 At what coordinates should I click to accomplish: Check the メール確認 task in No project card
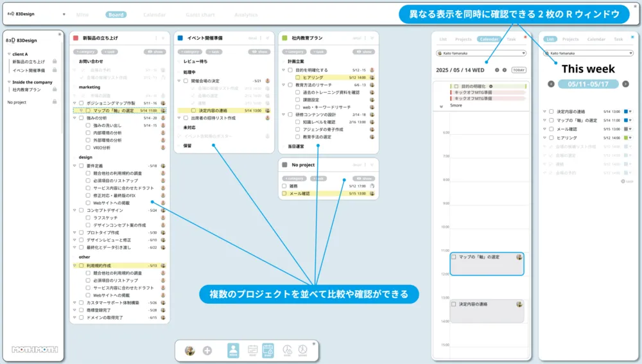click(x=285, y=193)
